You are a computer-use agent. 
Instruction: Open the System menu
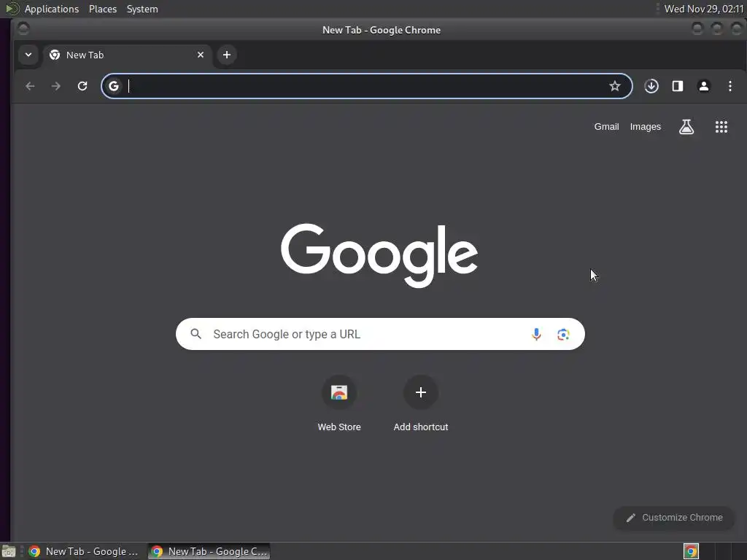(142, 9)
